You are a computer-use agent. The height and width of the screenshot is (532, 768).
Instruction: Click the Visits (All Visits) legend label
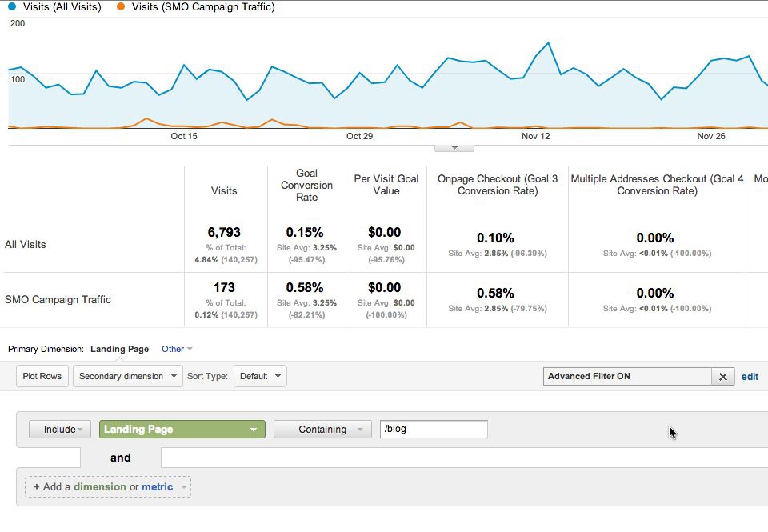pyautogui.click(x=62, y=7)
